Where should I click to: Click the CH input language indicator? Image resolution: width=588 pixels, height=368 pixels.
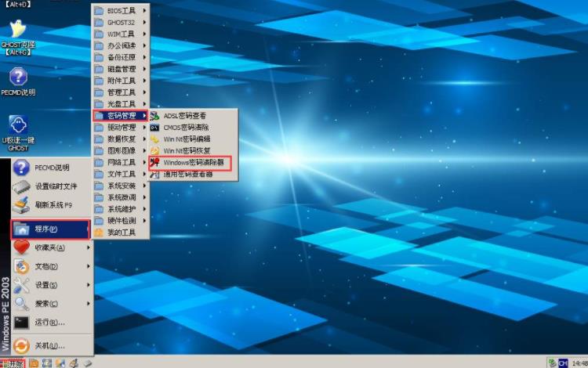click(x=562, y=363)
